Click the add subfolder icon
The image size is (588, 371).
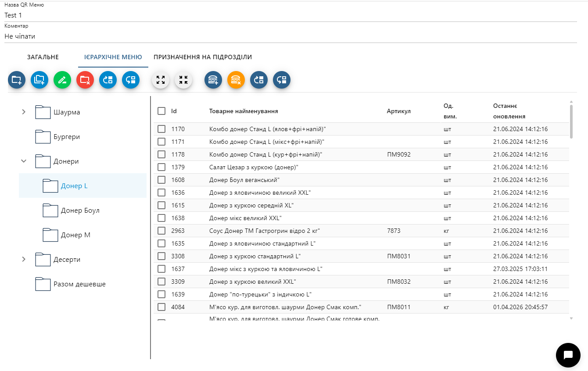pyautogui.click(x=39, y=80)
